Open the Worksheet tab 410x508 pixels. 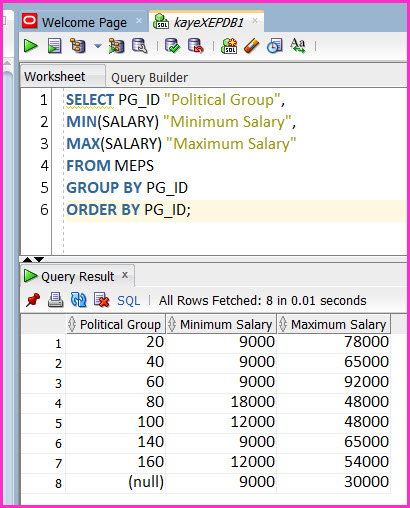click(55, 77)
